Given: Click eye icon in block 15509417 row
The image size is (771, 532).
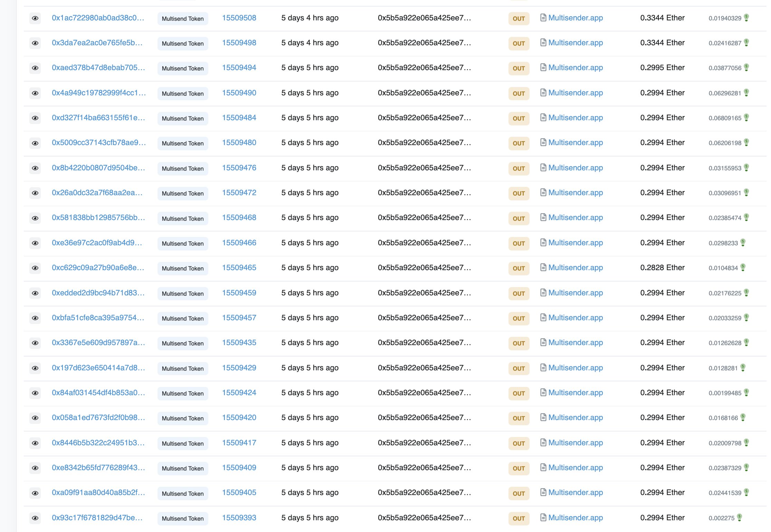Looking at the screenshot, I should pos(35,443).
